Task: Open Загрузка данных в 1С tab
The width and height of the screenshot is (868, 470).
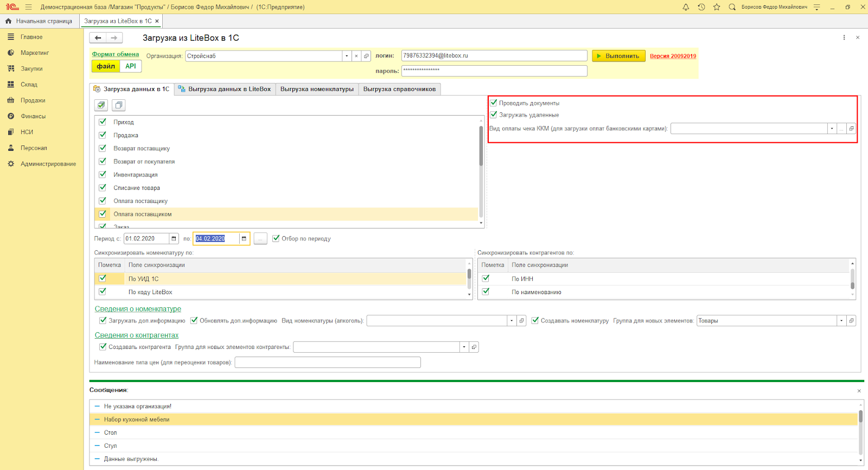Action: [132, 89]
